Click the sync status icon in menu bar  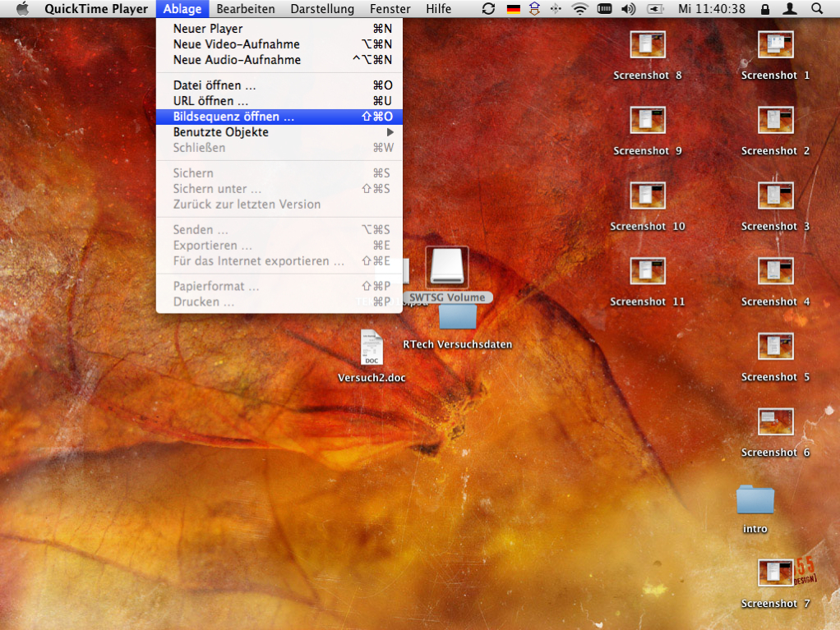click(x=488, y=8)
